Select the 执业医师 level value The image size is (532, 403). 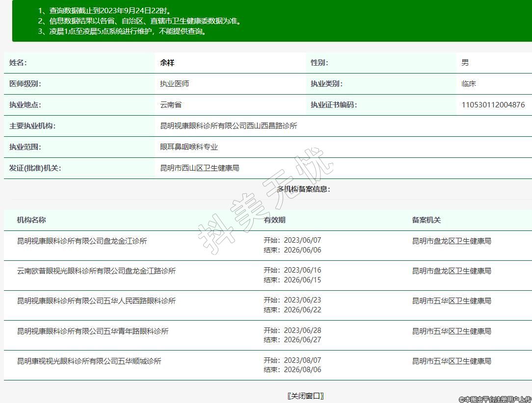click(x=174, y=84)
